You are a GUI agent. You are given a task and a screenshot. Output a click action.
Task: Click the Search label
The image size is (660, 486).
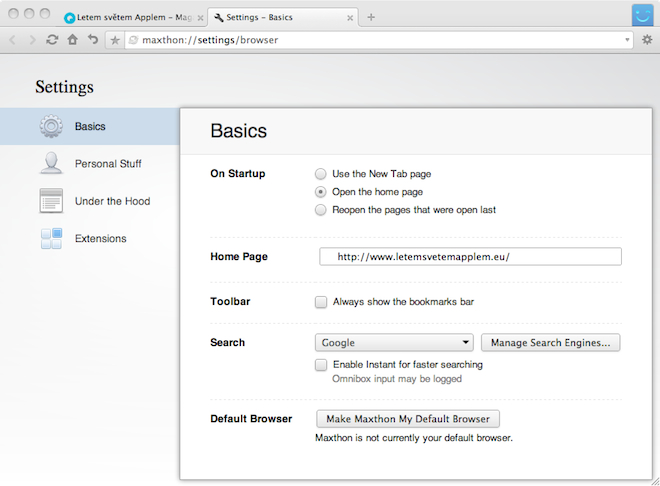[x=227, y=343]
